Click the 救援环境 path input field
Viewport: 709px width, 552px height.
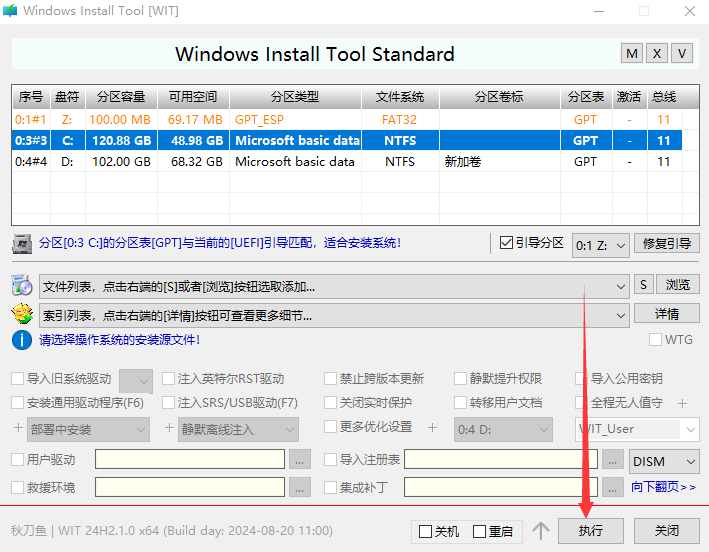pyautogui.click(x=190, y=487)
